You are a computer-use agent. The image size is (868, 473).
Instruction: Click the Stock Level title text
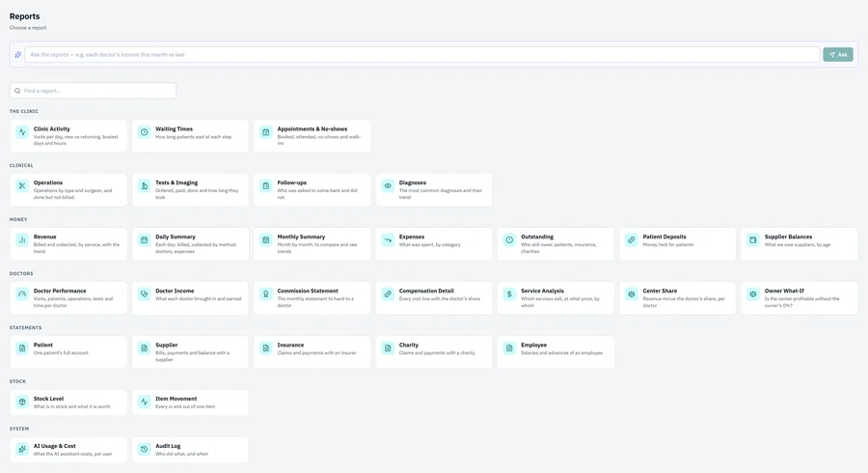click(49, 399)
